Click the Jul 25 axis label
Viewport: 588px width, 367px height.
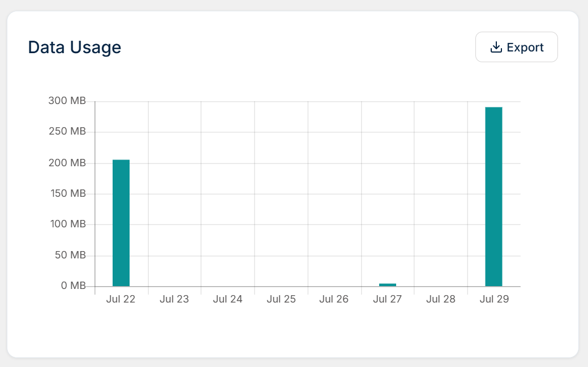(281, 299)
